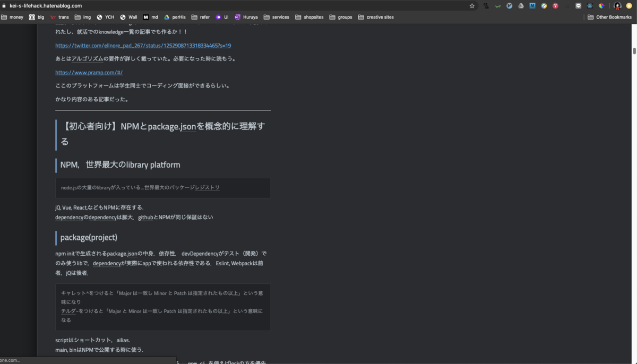Open the clock extension showing 02:56
The image size is (637, 364).
pyautogui.click(x=486, y=6)
